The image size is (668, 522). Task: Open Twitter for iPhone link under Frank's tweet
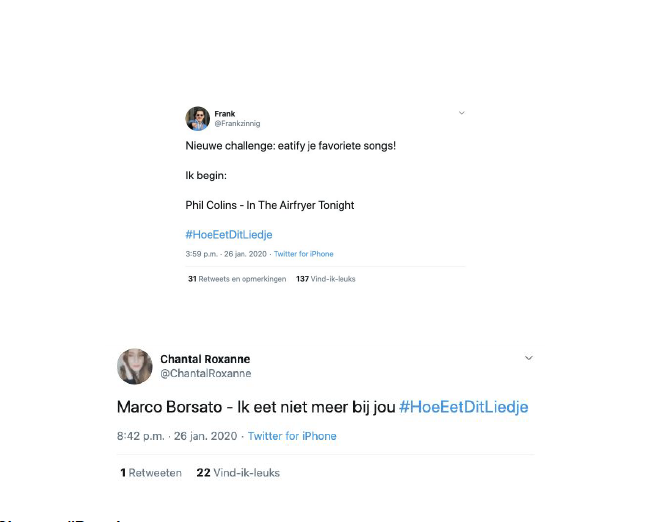click(x=303, y=254)
